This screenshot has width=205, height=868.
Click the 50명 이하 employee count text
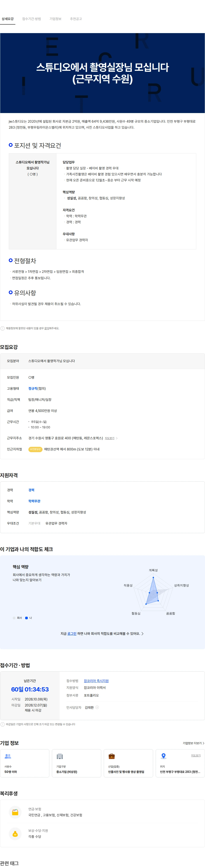tap(10, 772)
